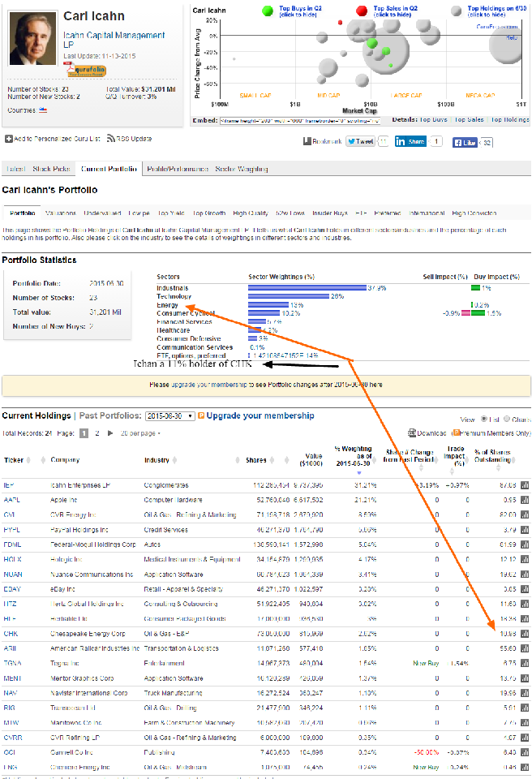Hide Top Buys in Q2 bubbles

click(267, 11)
